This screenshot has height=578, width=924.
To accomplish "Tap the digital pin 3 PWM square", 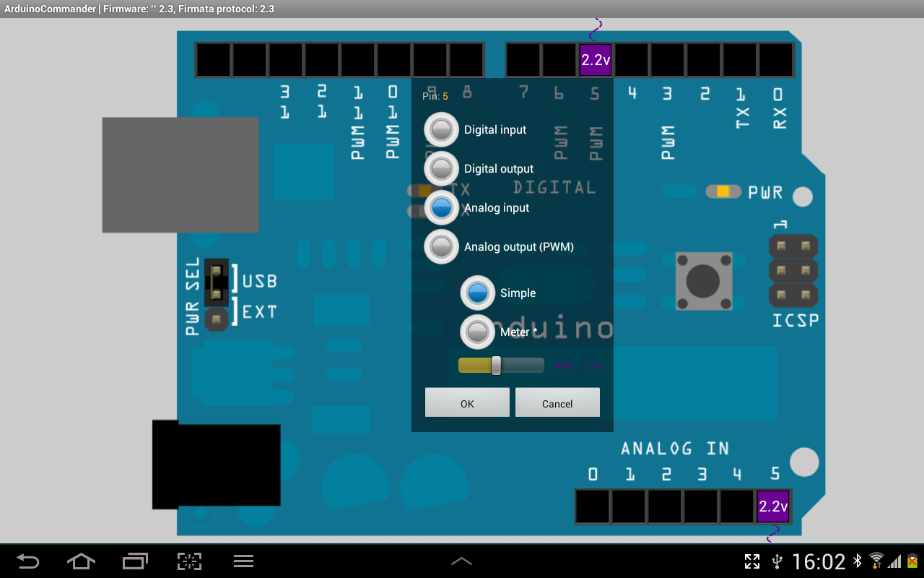I will (x=668, y=60).
